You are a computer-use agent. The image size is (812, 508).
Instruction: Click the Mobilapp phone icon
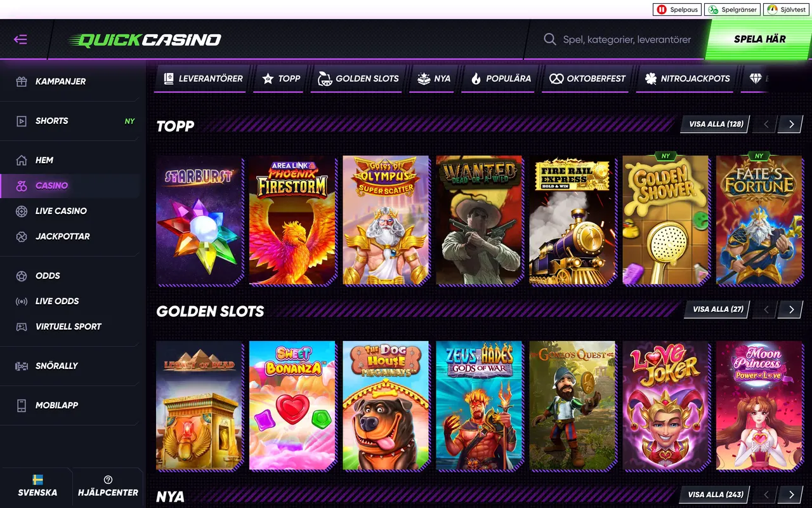(x=22, y=405)
